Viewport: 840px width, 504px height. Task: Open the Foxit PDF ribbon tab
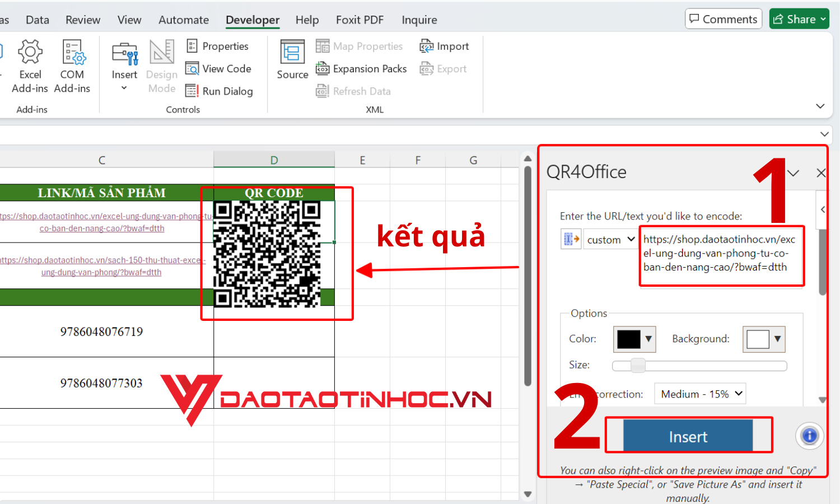tap(360, 20)
